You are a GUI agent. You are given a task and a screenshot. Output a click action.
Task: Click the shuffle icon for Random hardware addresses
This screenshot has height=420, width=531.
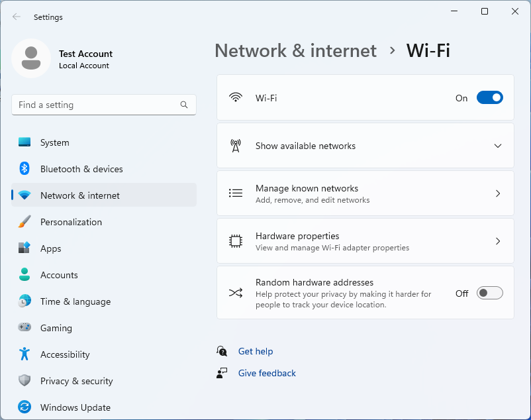(236, 293)
